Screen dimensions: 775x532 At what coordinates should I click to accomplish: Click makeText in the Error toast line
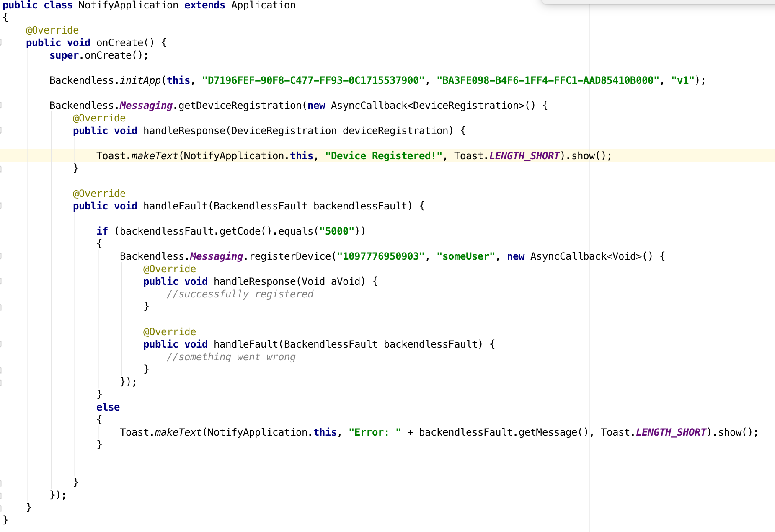(x=178, y=432)
